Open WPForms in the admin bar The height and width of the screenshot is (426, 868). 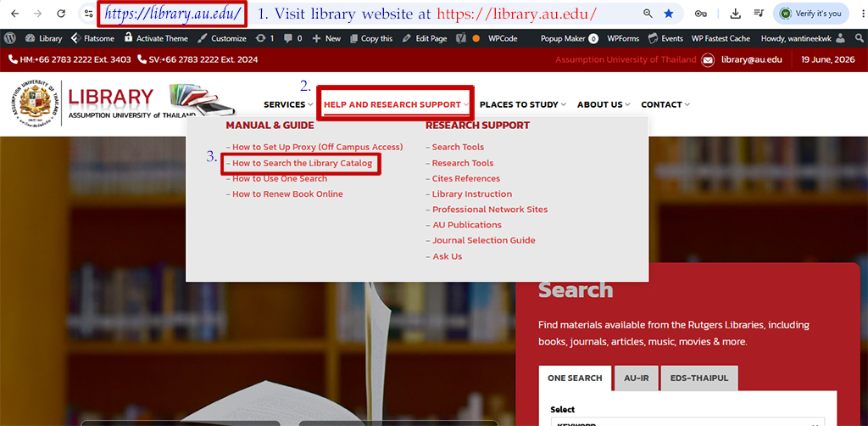point(623,38)
